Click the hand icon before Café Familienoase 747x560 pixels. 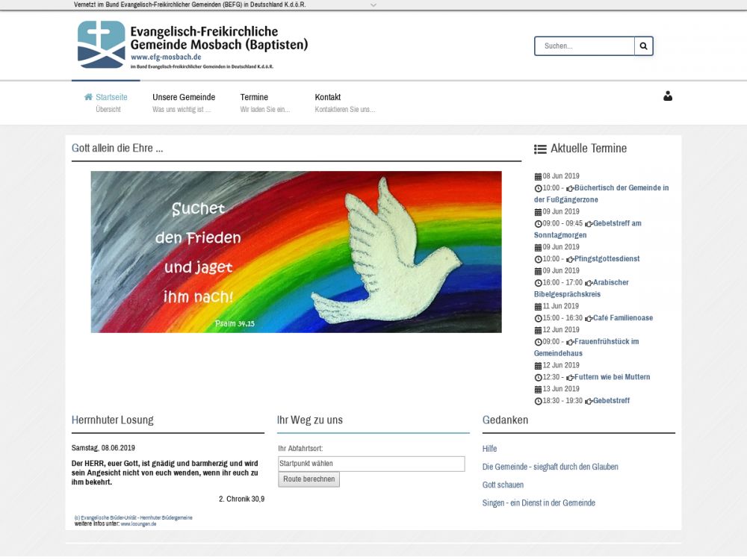[589, 318]
